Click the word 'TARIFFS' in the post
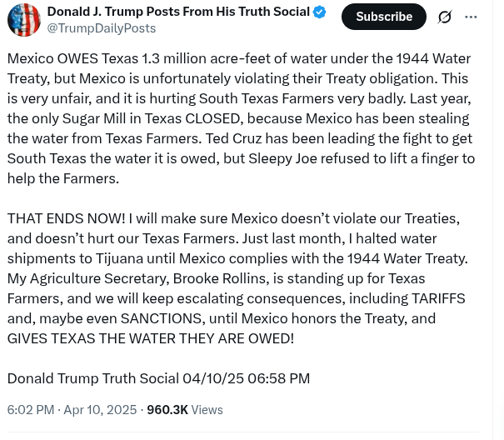Image resolution: width=504 pixels, height=440 pixels. [x=437, y=298]
